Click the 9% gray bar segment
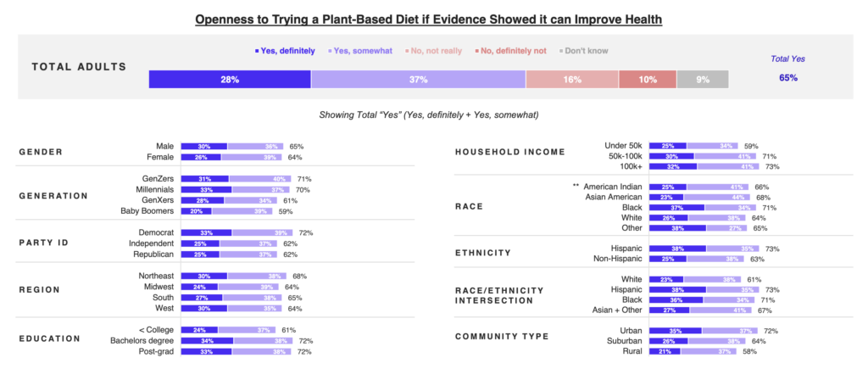This screenshot has width=868, height=369. coord(703,79)
